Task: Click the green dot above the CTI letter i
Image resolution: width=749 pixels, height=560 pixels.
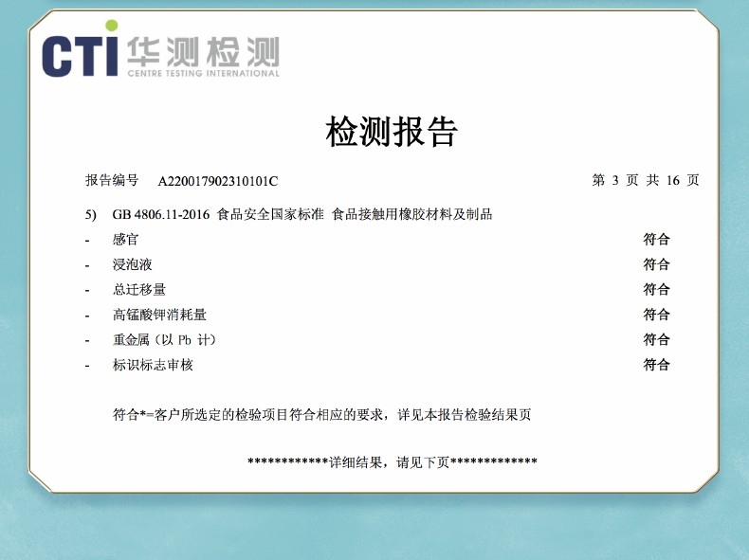Action: [112, 27]
